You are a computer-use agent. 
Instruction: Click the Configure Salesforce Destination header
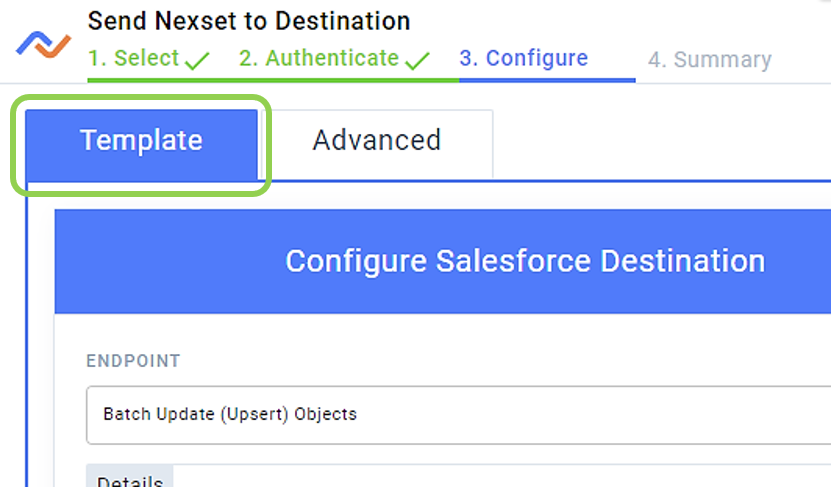[443, 261]
